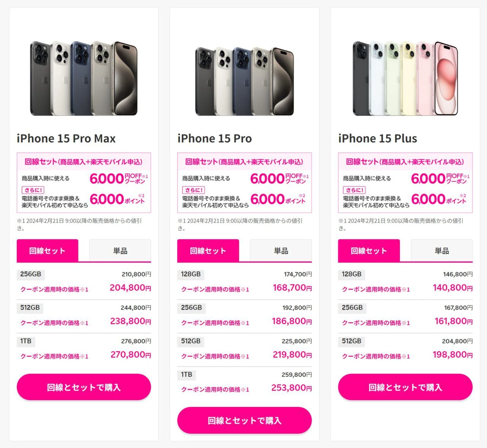Open the iPhone 15 Pro Max product image
This screenshot has width=487, height=448.
click(x=84, y=78)
